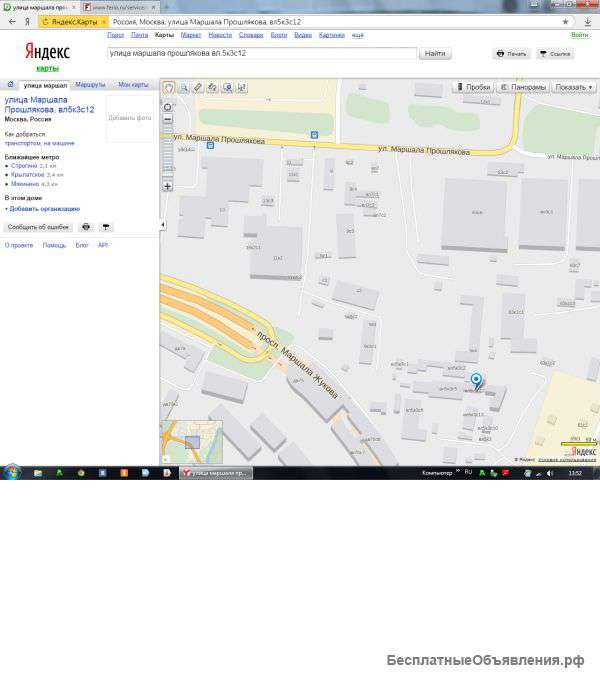Open the Строгино metro link
600x673 pixels.
point(24,166)
